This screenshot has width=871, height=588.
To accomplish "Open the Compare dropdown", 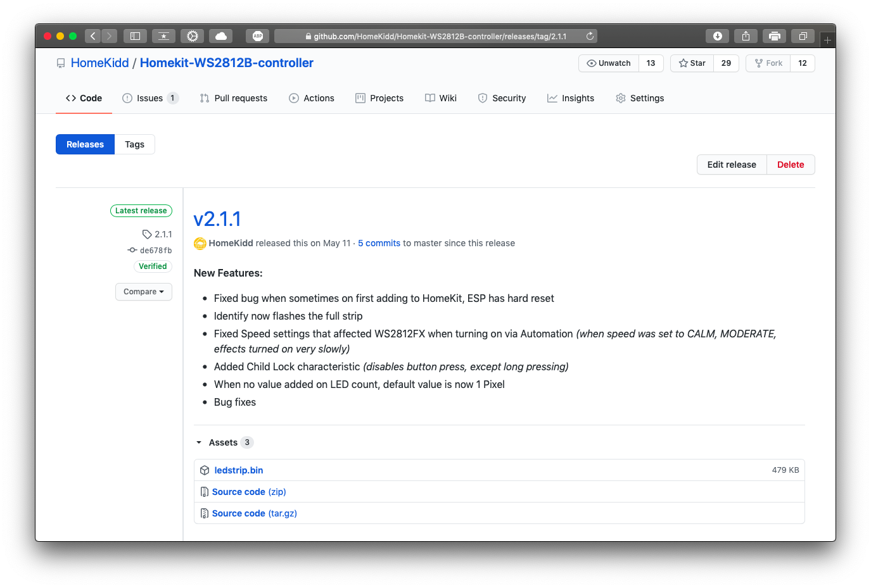I will pos(144,292).
